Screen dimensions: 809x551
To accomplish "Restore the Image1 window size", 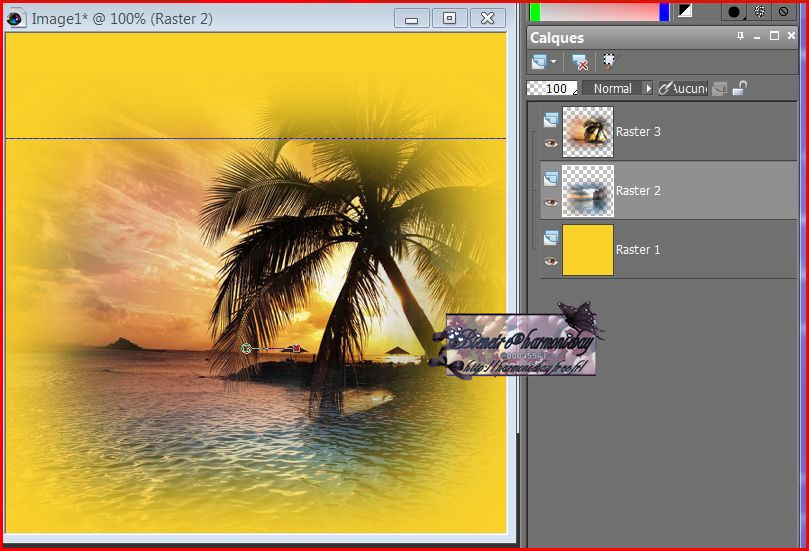I will click(x=449, y=19).
